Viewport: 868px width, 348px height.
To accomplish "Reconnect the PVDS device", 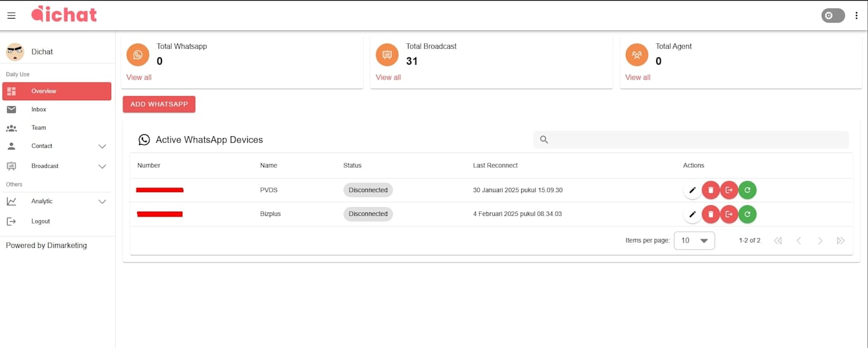I will [x=748, y=190].
